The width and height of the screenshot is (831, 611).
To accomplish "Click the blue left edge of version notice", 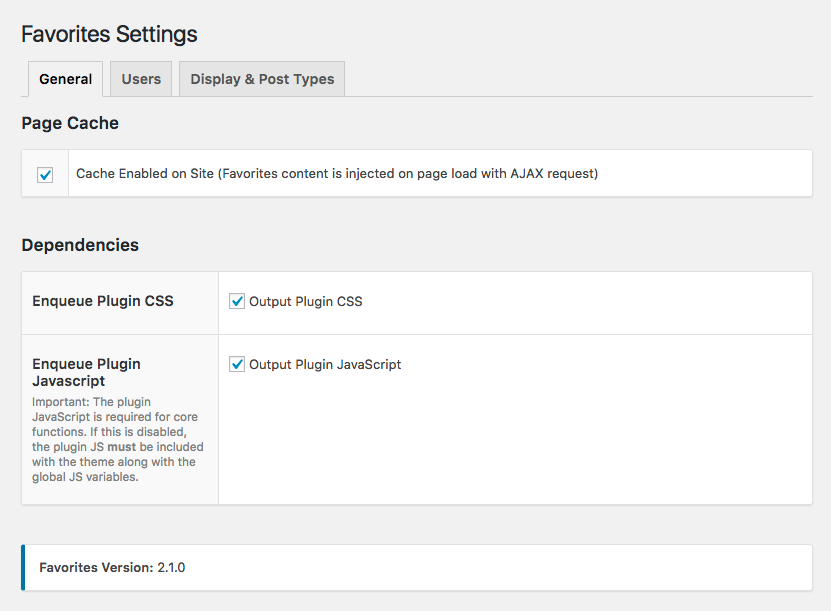I will pos(23,568).
